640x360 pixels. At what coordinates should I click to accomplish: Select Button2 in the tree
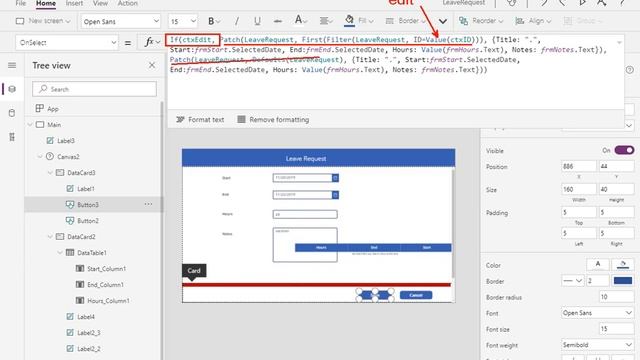pyautogui.click(x=88, y=221)
